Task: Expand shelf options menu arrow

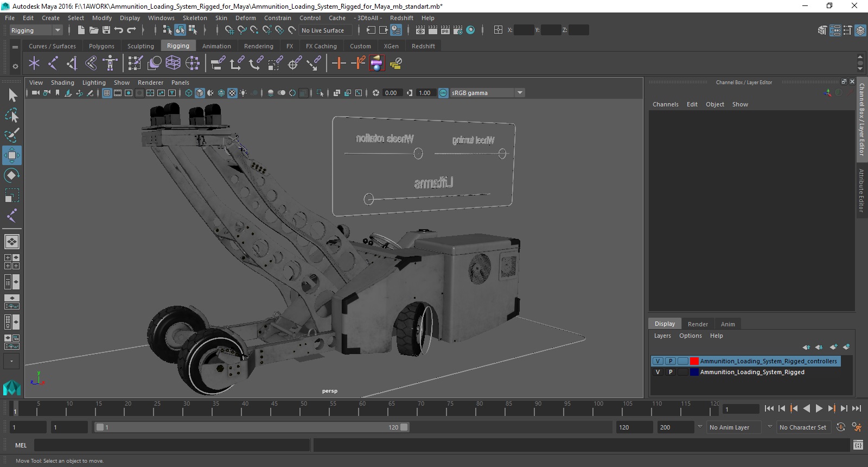Action: coord(15,47)
